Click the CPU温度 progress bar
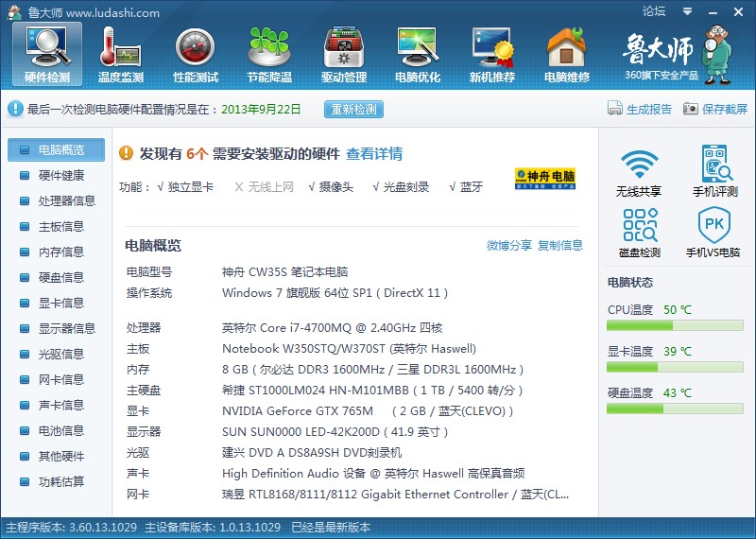This screenshot has height=539, width=756. 675,325
